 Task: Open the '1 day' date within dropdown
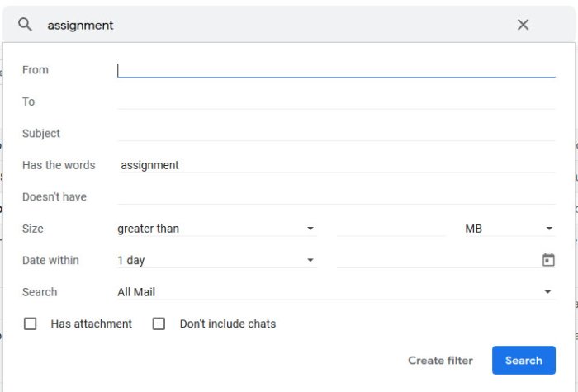click(x=216, y=260)
